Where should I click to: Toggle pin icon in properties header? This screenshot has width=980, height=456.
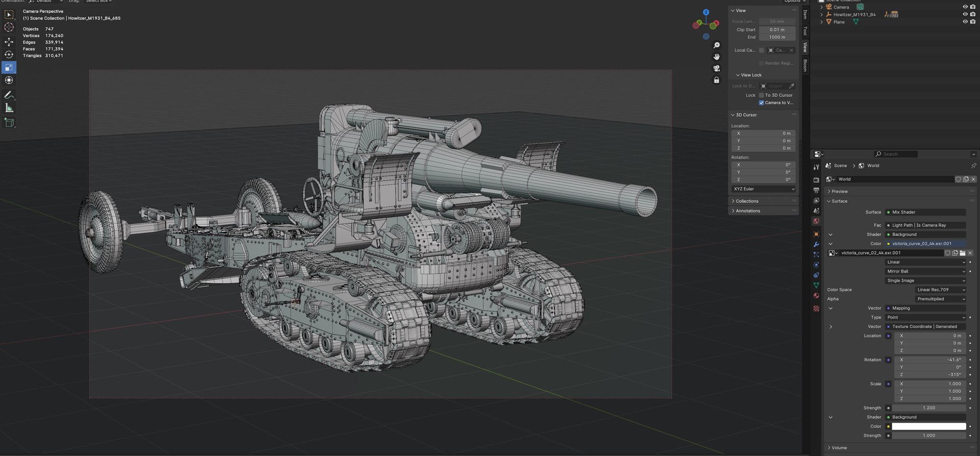click(x=973, y=165)
